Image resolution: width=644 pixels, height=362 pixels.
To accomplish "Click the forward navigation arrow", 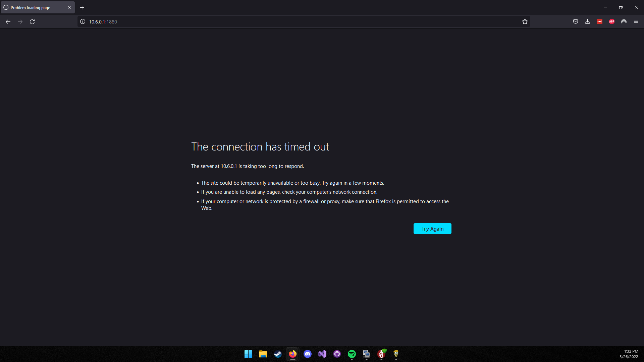I will pyautogui.click(x=20, y=22).
